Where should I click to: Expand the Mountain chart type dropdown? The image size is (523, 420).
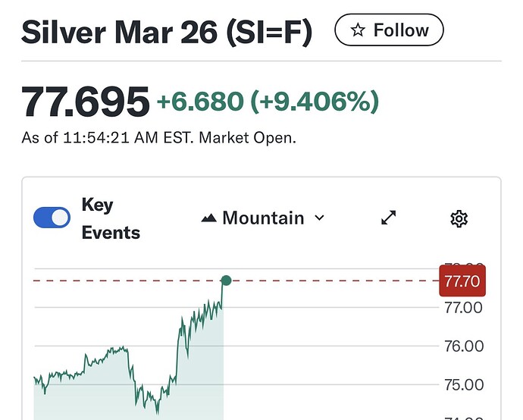pyautogui.click(x=262, y=218)
